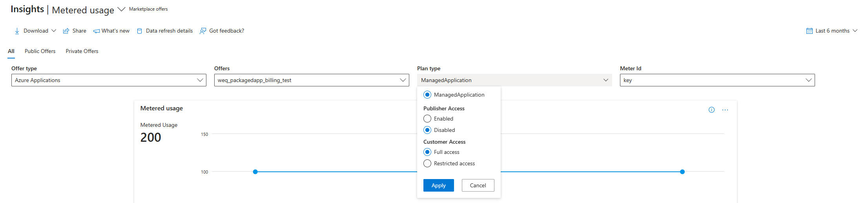This screenshot has height=203, width=868.
Task: Click Data refresh details icon
Action: point(139,31)
